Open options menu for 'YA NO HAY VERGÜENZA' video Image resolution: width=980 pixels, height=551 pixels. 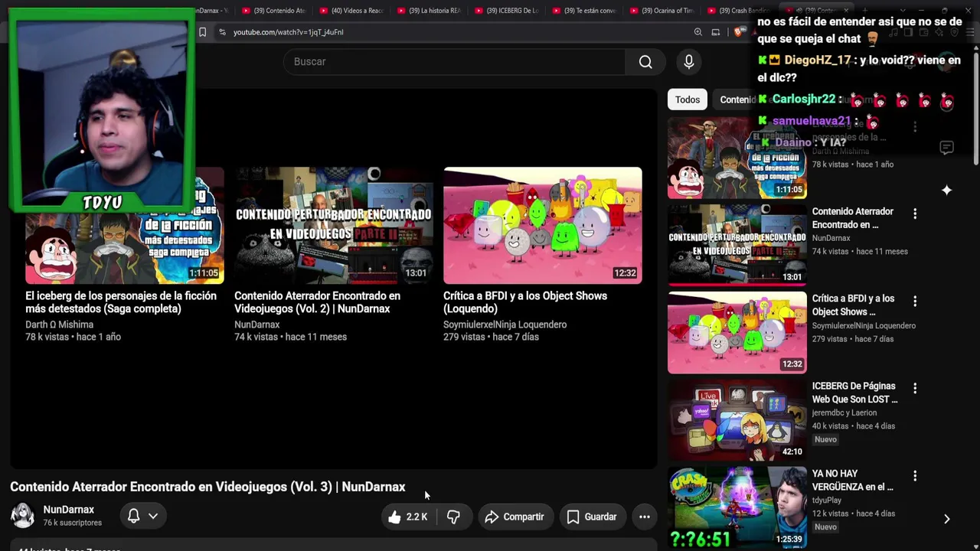point(915,475)
